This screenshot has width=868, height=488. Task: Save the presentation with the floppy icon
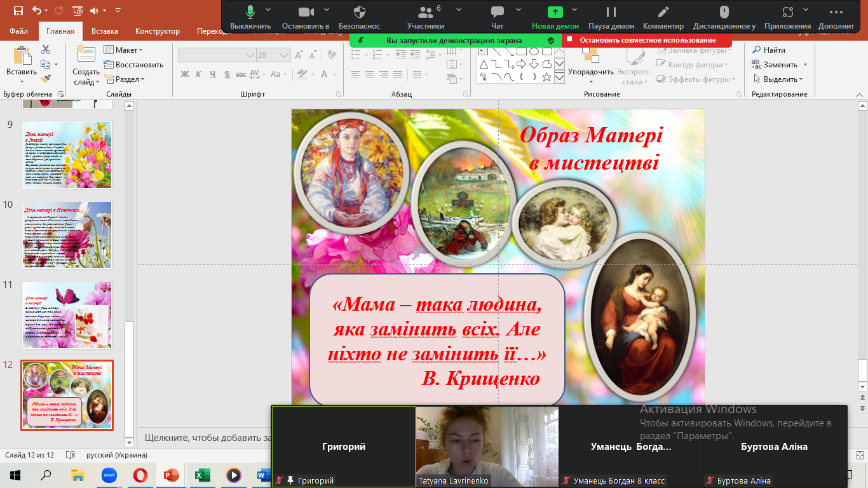(x=18, y=11)
